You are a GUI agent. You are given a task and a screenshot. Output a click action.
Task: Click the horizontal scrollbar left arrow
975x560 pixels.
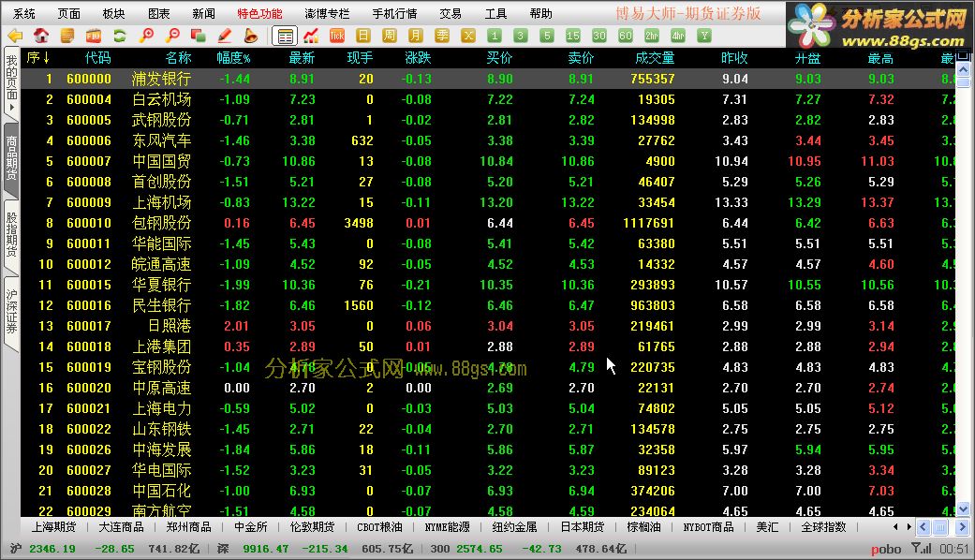tap(923, 527)
